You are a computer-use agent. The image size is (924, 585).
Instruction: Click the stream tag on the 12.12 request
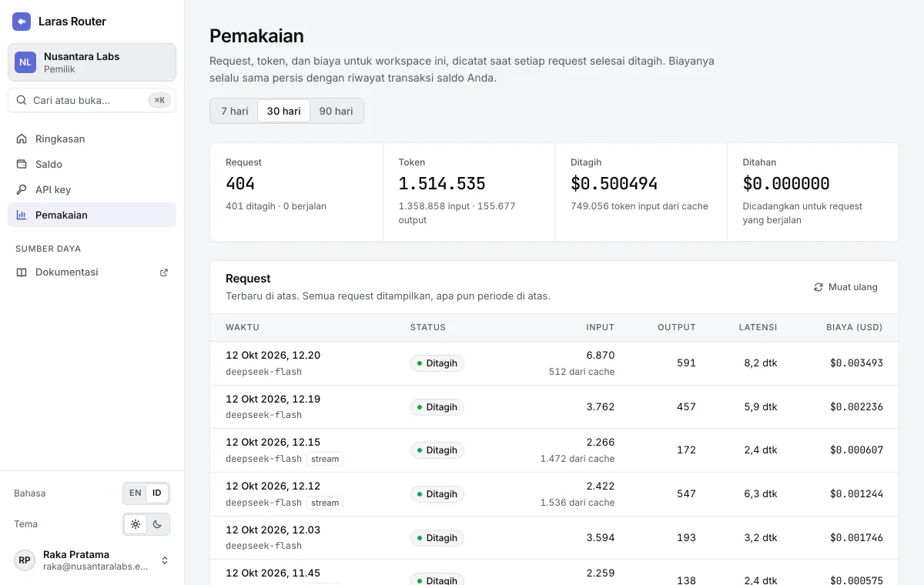tap(325, 503)
